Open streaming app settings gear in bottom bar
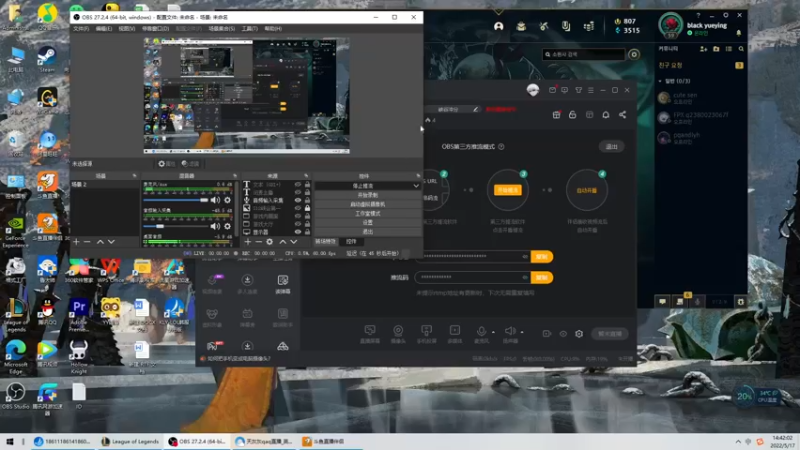The image size is (800, 450). point(579,334)
